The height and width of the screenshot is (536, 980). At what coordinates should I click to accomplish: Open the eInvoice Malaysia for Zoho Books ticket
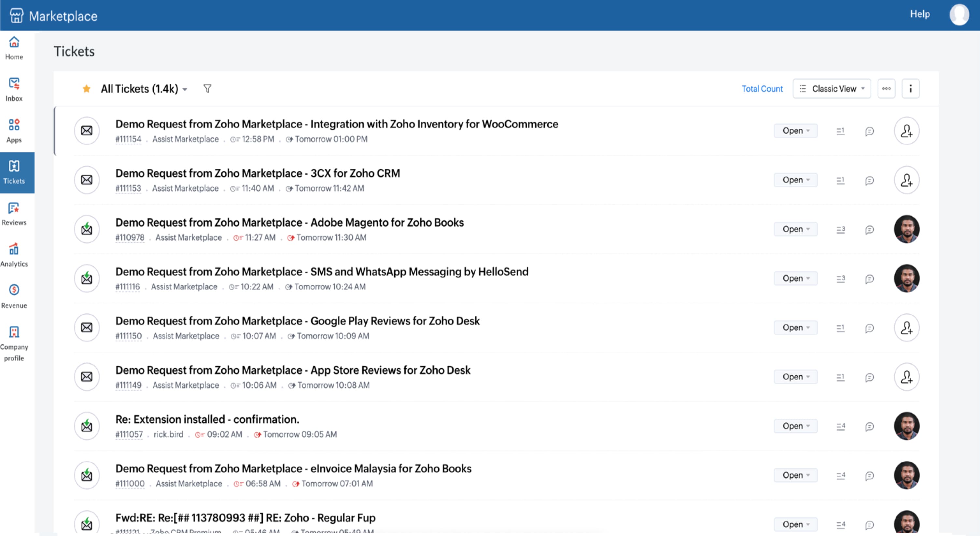(293, 468)
